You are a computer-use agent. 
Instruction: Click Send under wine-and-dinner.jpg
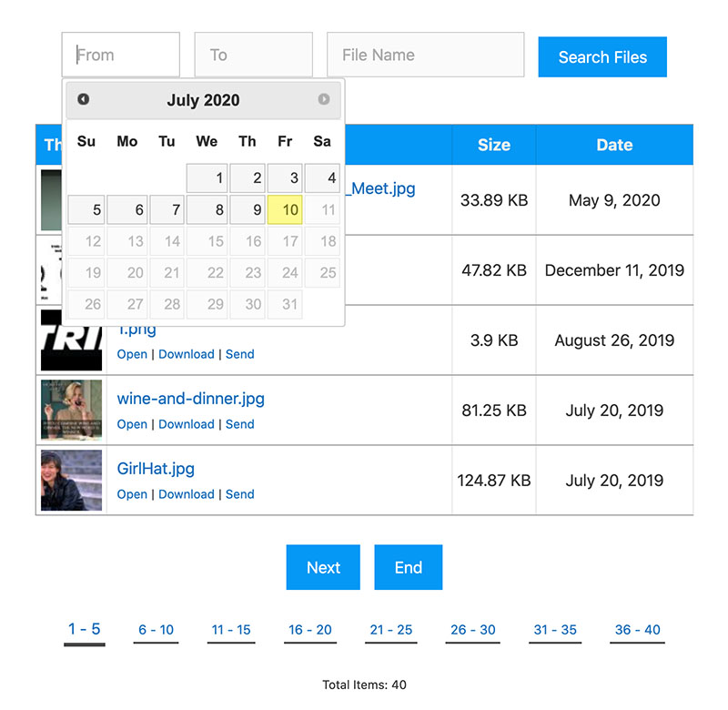click(x=239, y=424)
